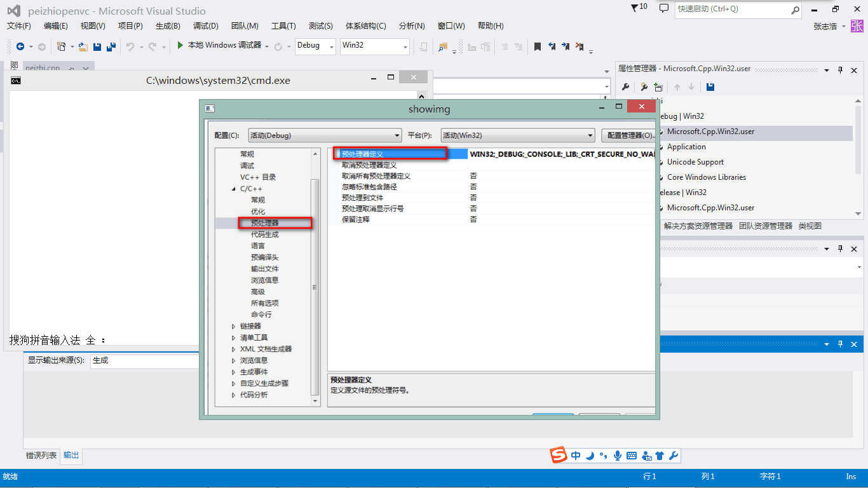Click the blue Save icon in 属性管理器
This screenshot has width=868, height=488.
(710, 87)
